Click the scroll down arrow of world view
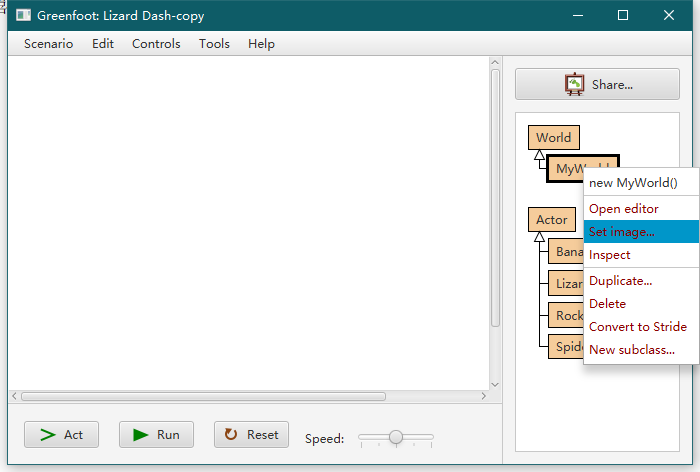700x472 pixels. pyautogui.click(x=495, y=384)
